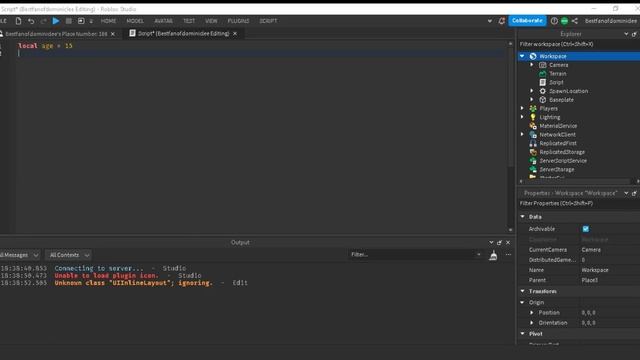Open the SCRIPT ribbon tab
Screen dimensions: 640x360
tap(268, 21)
